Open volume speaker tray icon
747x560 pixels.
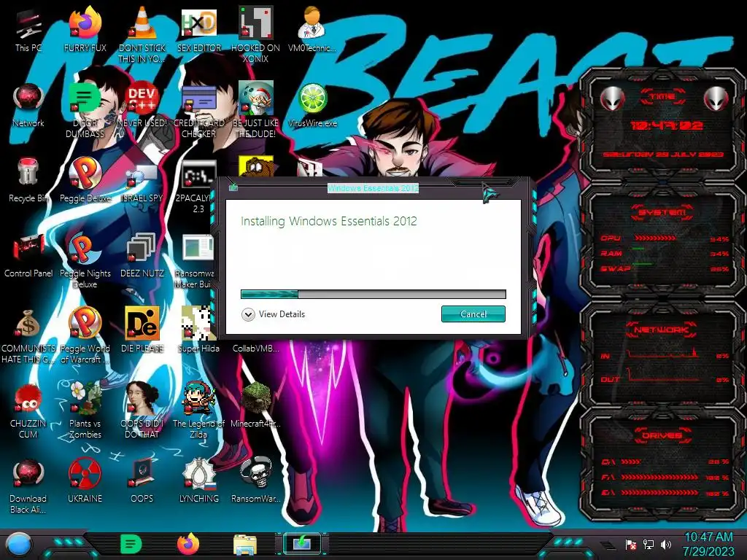[666, 545]
